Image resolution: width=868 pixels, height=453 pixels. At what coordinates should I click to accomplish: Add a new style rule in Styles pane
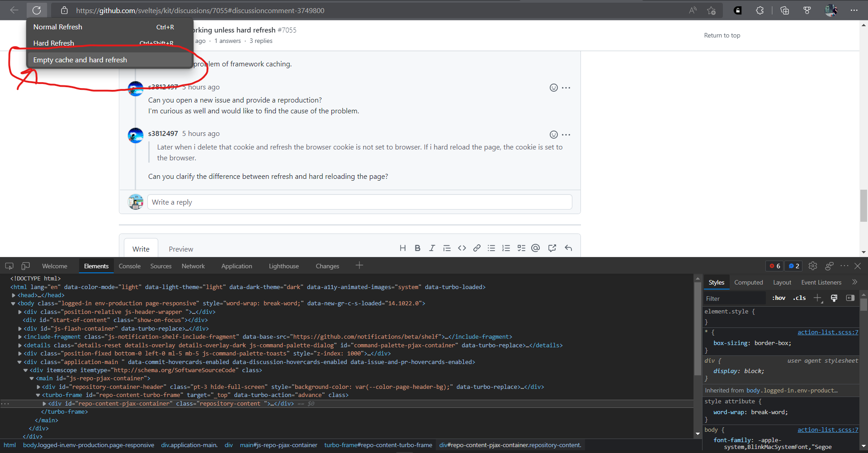818,298
